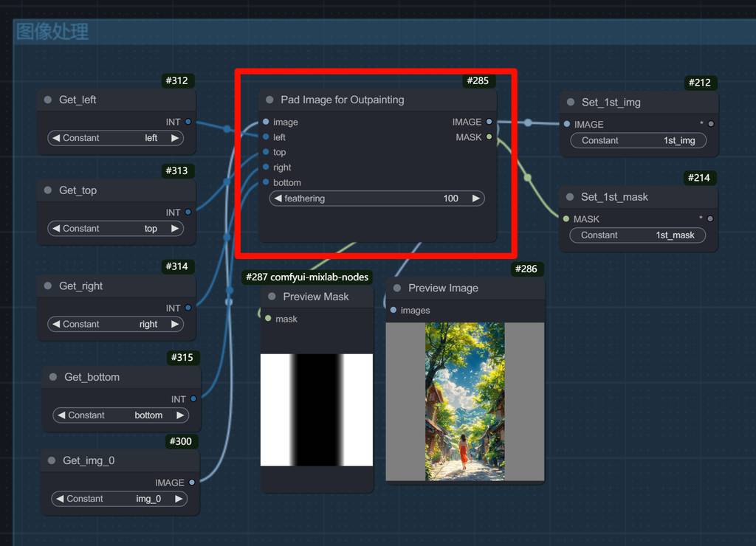Click the IMAGE output port of Get_img_0
Screen dimensions: 756x546
tap(192, 483)
